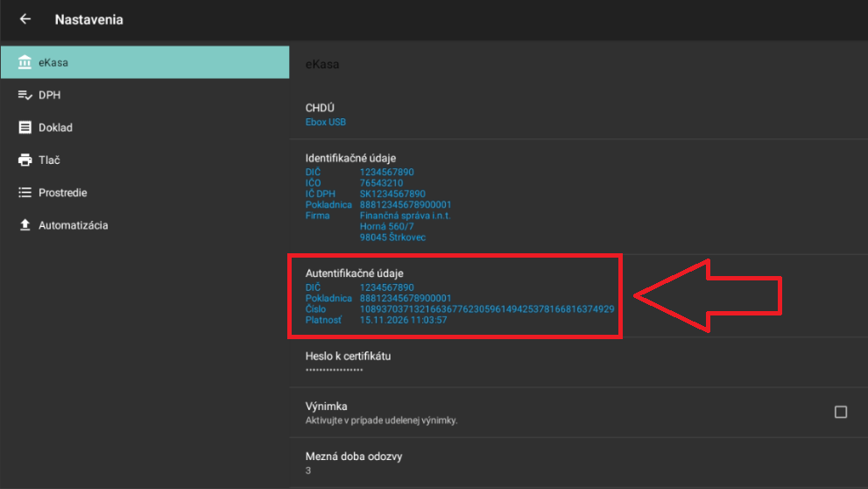Image resolution: width=868 pixels, height=489 pixels.
Task: Open Autentifikačné údaje section
Action: pyautogui.click(x=354, y=273)
